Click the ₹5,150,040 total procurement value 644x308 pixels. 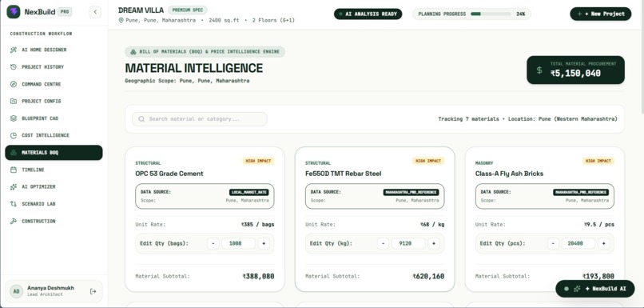pyautogui.click(x=575, y=73)
